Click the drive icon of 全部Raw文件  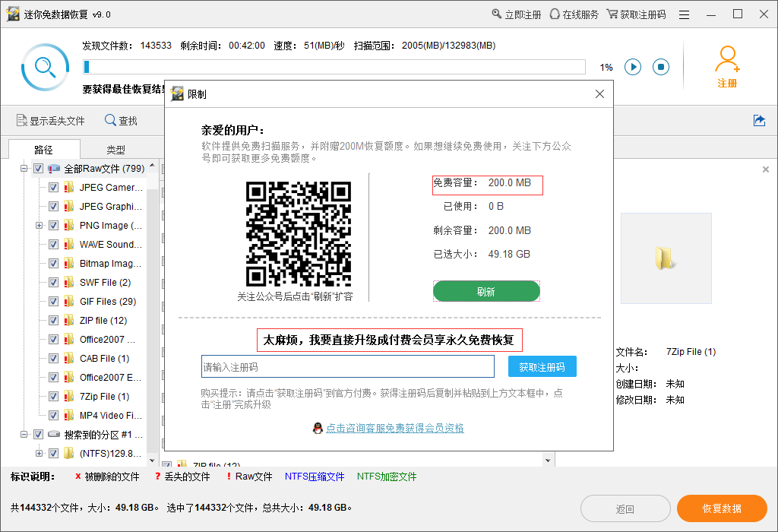(54, 169)
